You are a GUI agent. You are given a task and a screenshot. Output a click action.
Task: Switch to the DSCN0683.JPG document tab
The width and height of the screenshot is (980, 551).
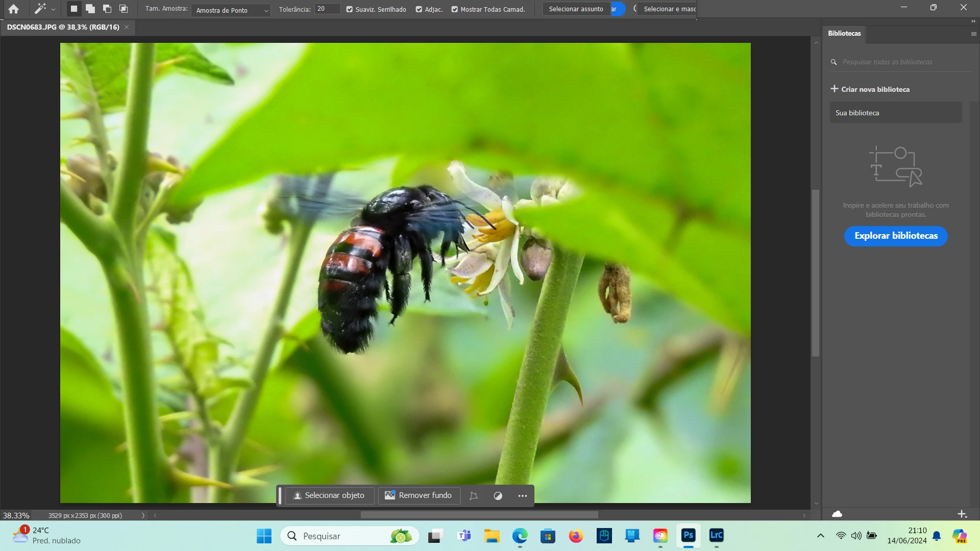(x=63, y=27)
